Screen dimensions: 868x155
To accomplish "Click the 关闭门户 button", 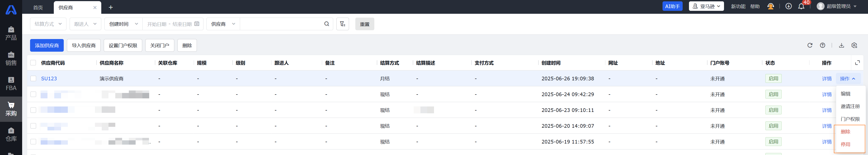I will (159, 45).
